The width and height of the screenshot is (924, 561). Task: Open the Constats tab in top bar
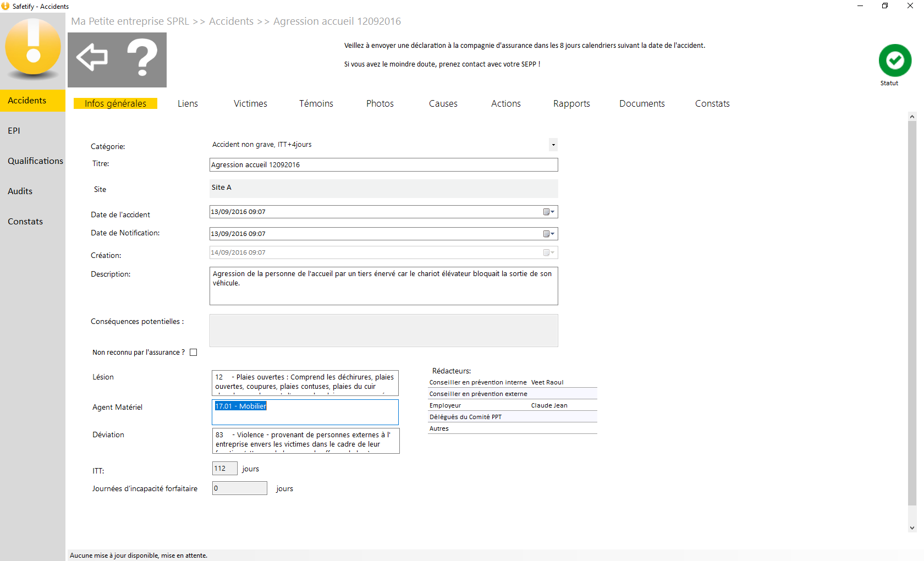pyautogui.click(x=712, y=103)
